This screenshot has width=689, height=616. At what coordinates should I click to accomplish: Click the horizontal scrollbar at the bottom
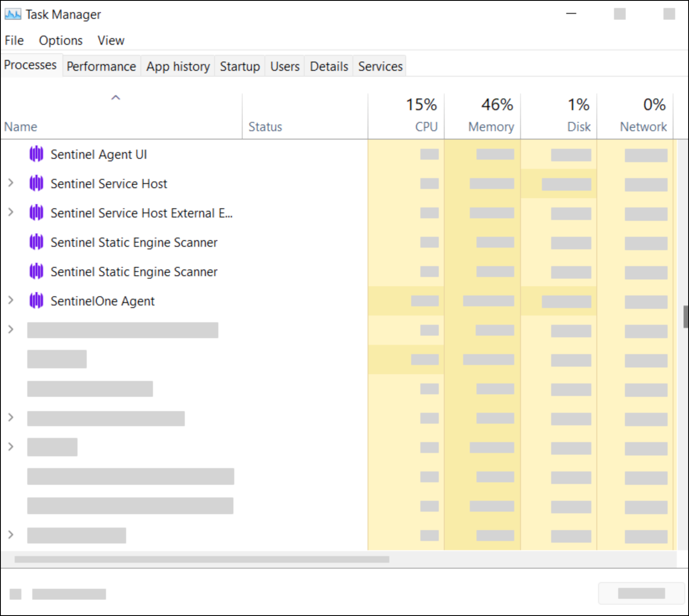pyautogui.click(x=202, y=559)
